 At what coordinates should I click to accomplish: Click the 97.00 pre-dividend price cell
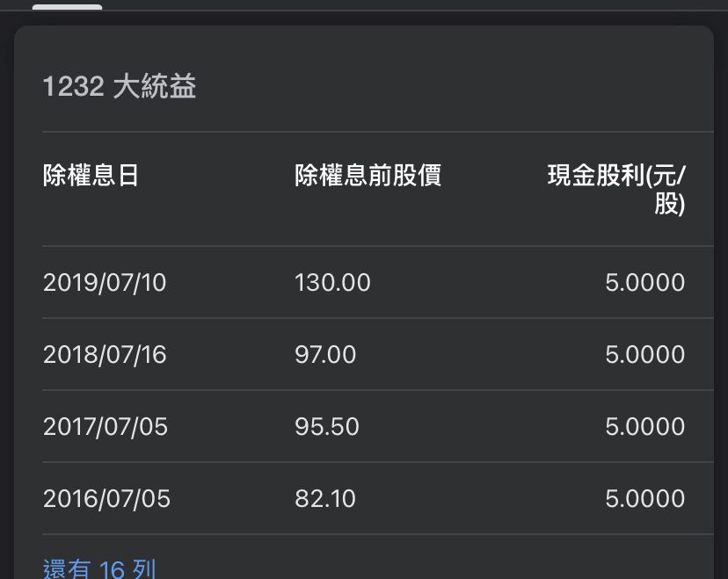(325, 355)
